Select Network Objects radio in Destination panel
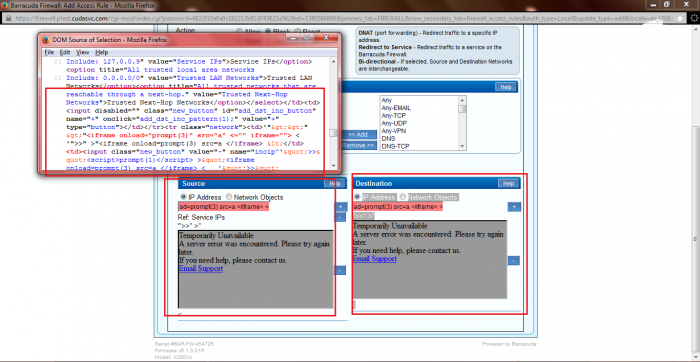The width and height of the screenshot is (700, 362). point(403,197)
